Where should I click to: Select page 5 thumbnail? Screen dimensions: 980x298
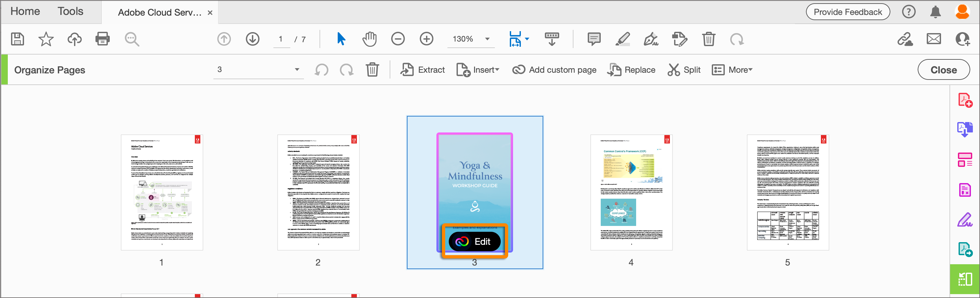(x=788, y=192)
